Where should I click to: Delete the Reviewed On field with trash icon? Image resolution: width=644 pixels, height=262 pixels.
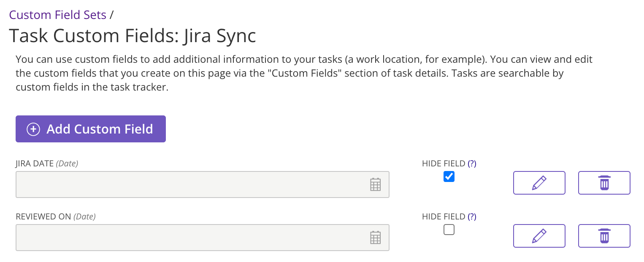tap(604, 236)
